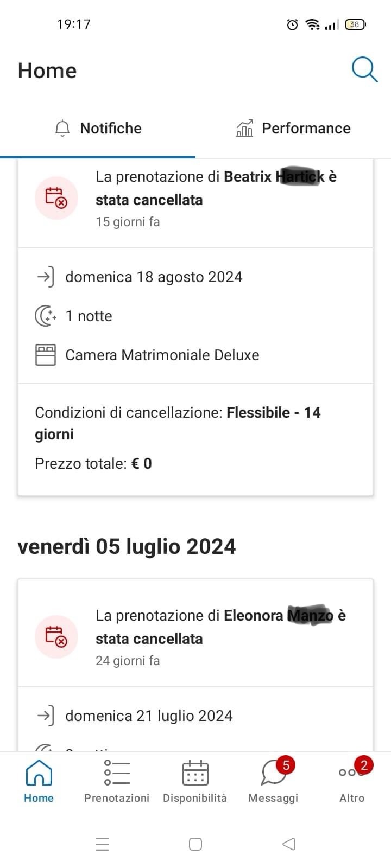
Task: Tap check-in date domenica 21 luglio 2024
Action: 149,716
